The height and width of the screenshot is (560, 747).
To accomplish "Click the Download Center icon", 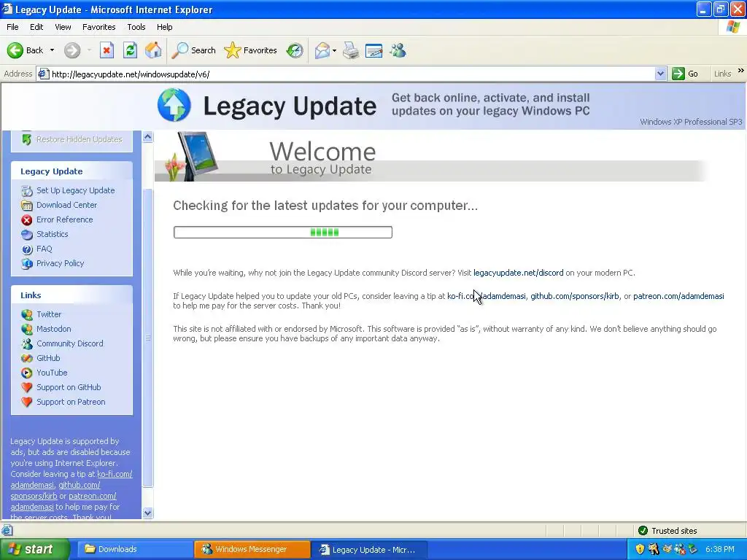I will tap(27, 205).
